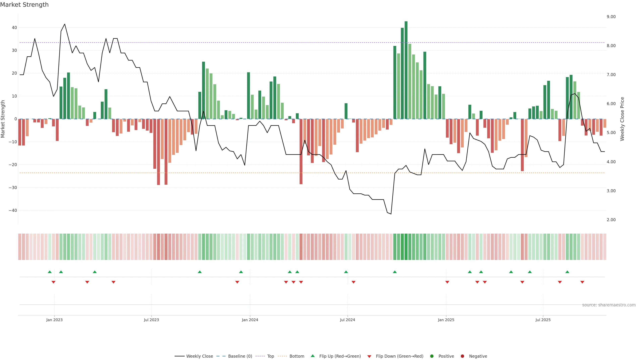Click the green Flip Up triangle legend icon

[312, 356]
